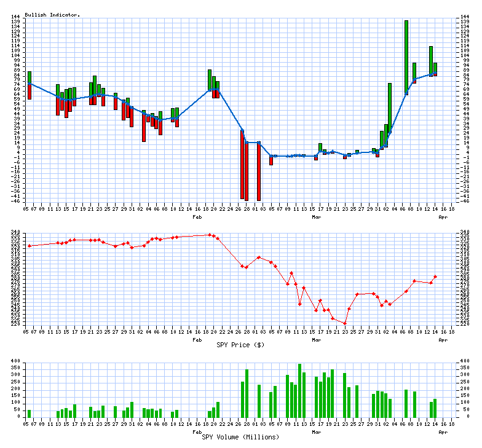The image size is (482, 448).
Task: Click the "Apr" month label under the Bullish Indicator chart
Action: 442,217
